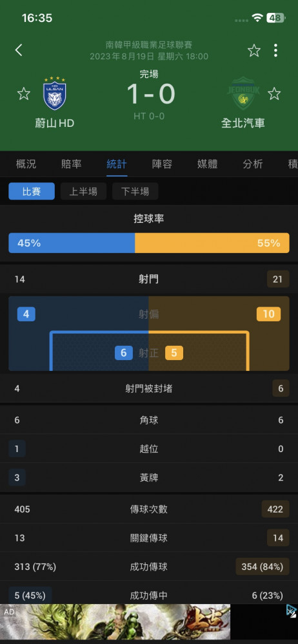Open the Jeonbuk team crest
Image resolution: width=298 pixels, height=644 pixels.
coord(243,93)
